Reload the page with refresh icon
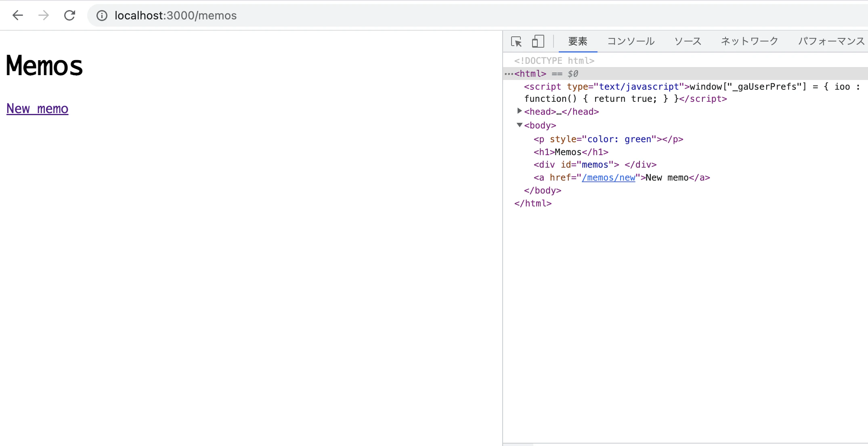This screenshot has height=446, width=868. tap(70, 15)
